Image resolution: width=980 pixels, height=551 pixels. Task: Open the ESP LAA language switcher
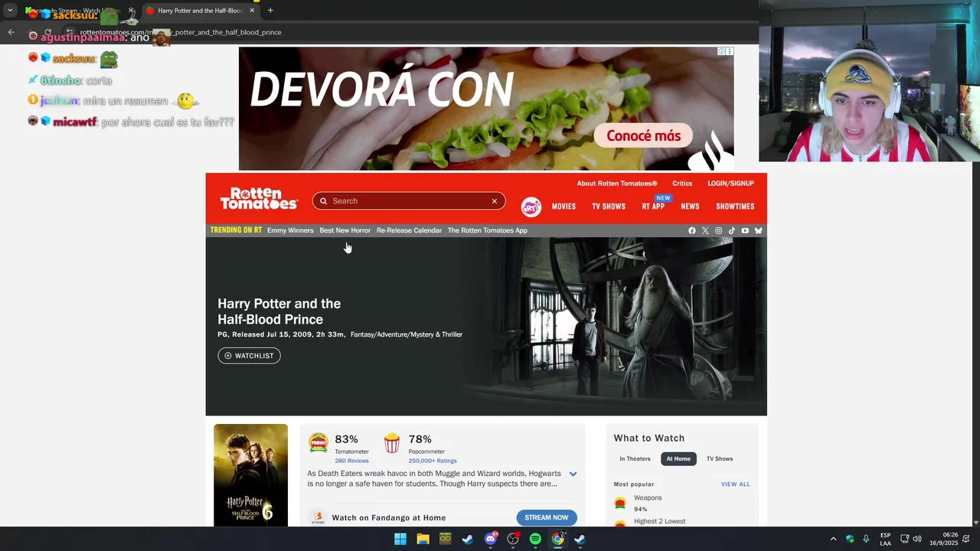click(885, 540)
